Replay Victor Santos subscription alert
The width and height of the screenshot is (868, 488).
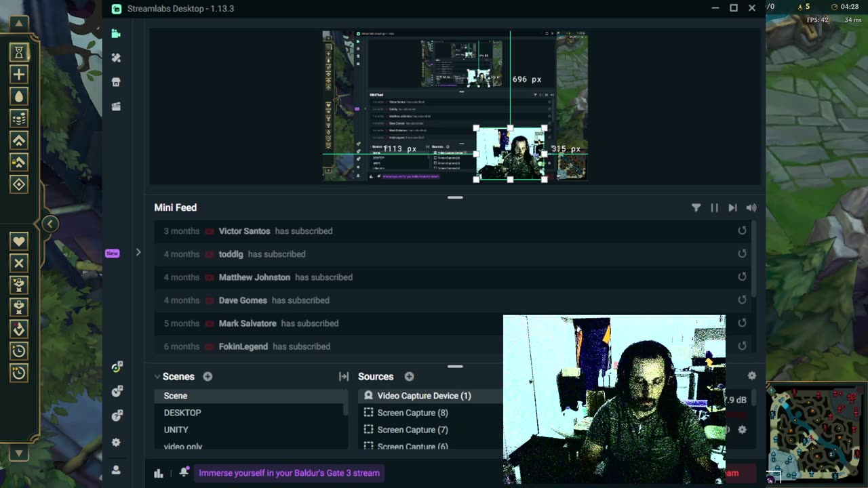pyautogui.click(x=742, y=230)
